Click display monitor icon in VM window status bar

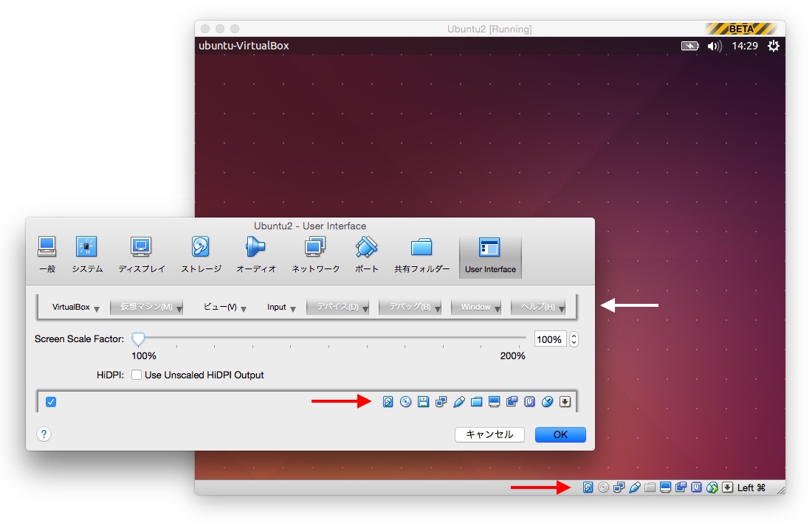665,487
